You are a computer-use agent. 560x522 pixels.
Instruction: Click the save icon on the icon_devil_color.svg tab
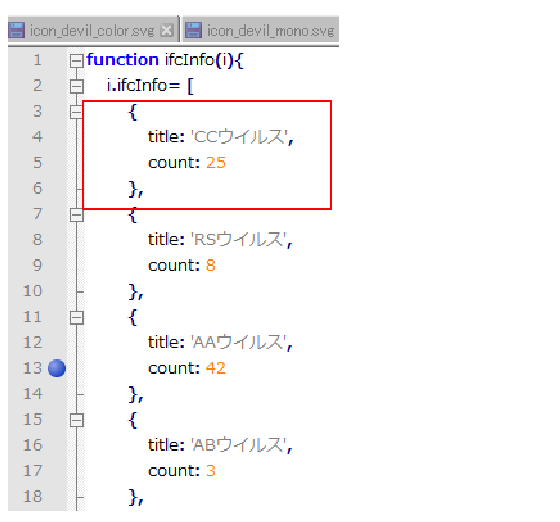16,30
